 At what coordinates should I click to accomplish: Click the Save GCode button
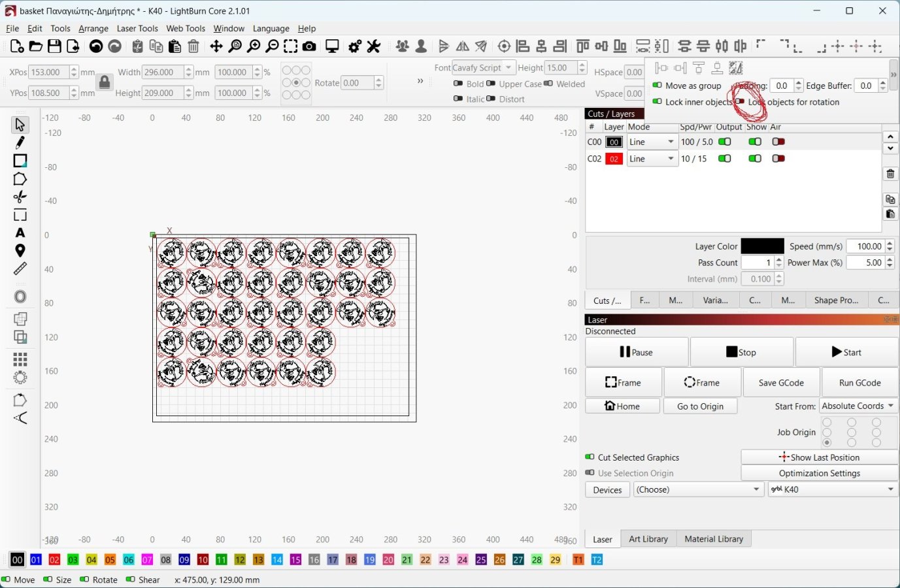781,383
